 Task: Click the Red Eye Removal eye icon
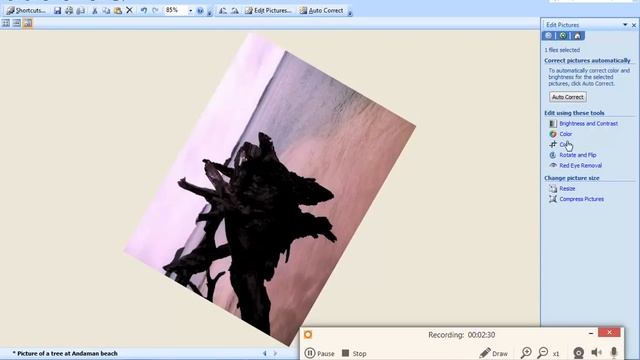point(553,165)
